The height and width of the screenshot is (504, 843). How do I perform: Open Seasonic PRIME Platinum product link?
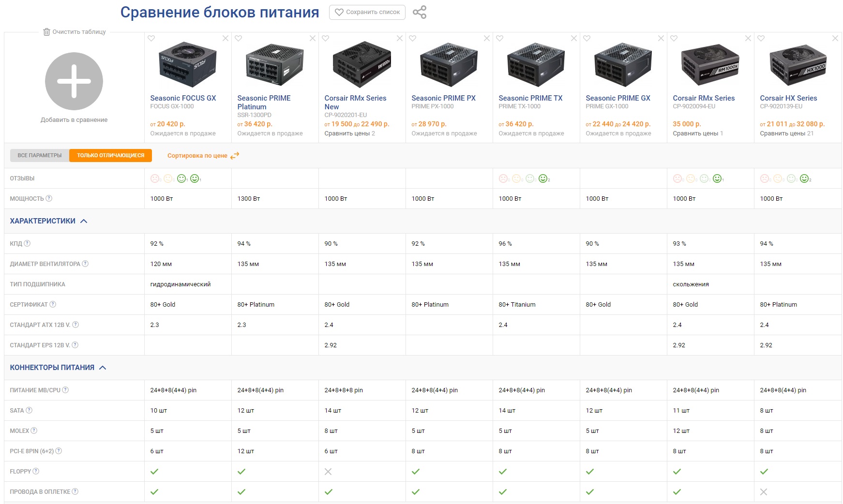264,103
